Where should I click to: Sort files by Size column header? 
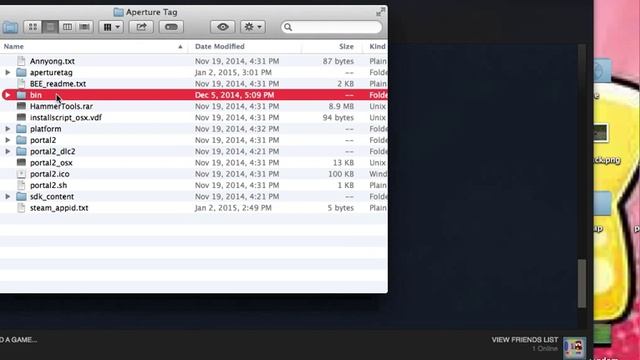pos(346,47)
